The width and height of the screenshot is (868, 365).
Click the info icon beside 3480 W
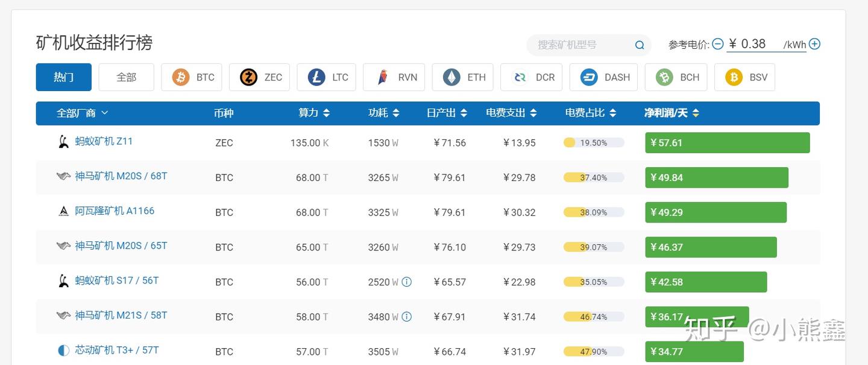tap(407, 317)
